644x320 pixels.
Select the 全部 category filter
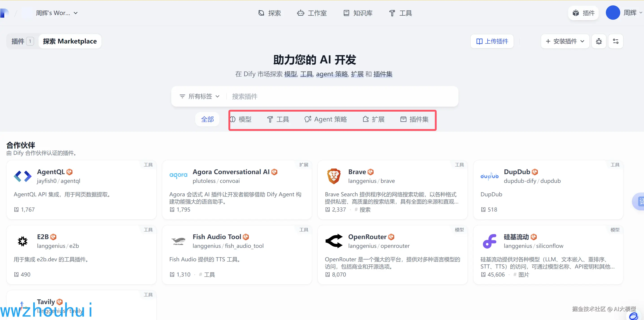click(x=207, y=119)
